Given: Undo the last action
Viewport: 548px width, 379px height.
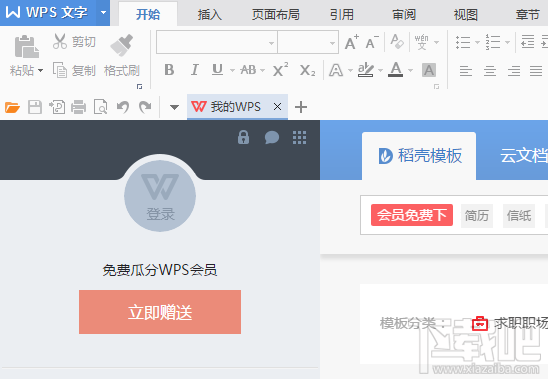Looking at the screenshot, I should 123,107.
